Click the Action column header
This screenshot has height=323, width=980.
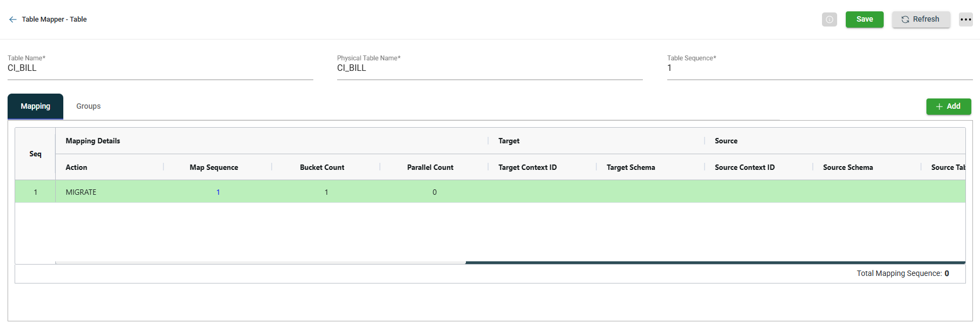tap(76, 167)
